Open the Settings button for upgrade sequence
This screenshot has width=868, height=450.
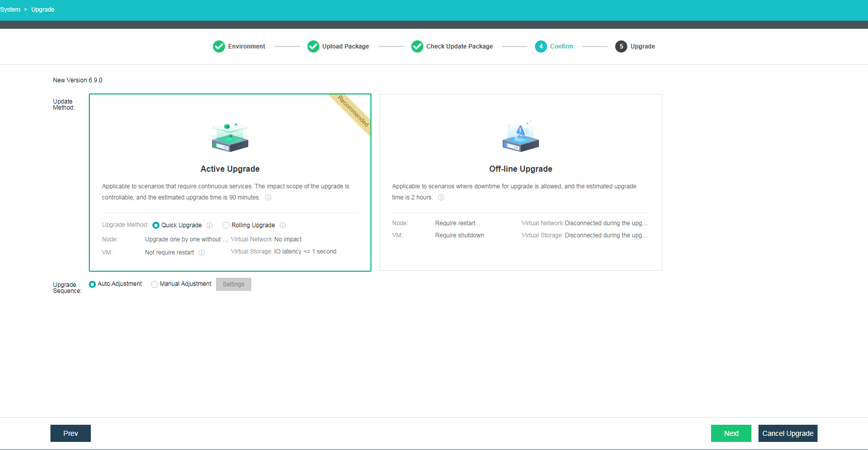pos(234,284)
